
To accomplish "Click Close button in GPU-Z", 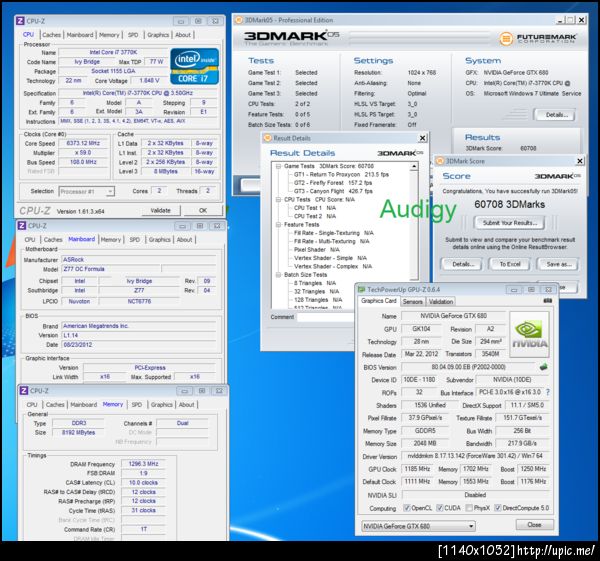I will pyautogui.click(x=534, y=525).
